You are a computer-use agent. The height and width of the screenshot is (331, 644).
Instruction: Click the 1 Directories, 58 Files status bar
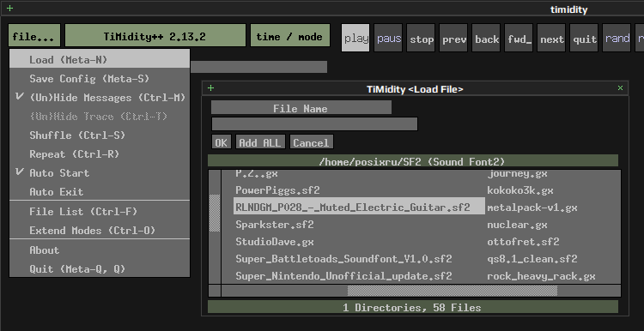tap(412, 307)
